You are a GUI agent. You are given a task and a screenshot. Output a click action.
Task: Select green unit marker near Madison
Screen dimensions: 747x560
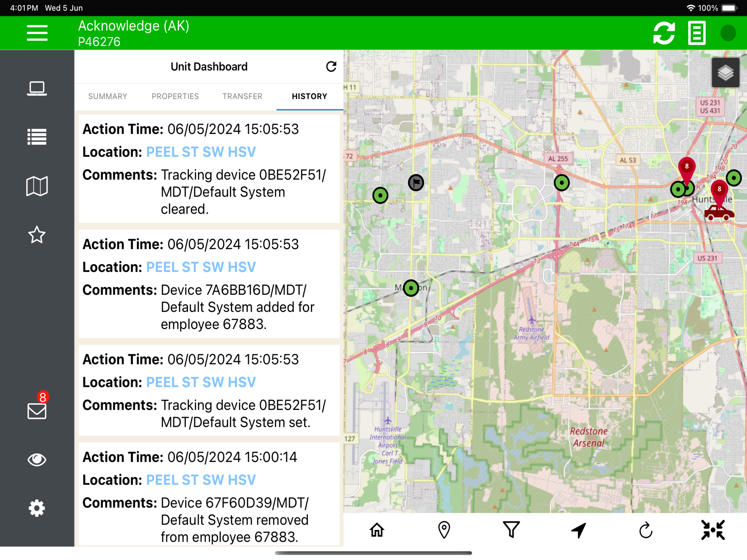411,288
